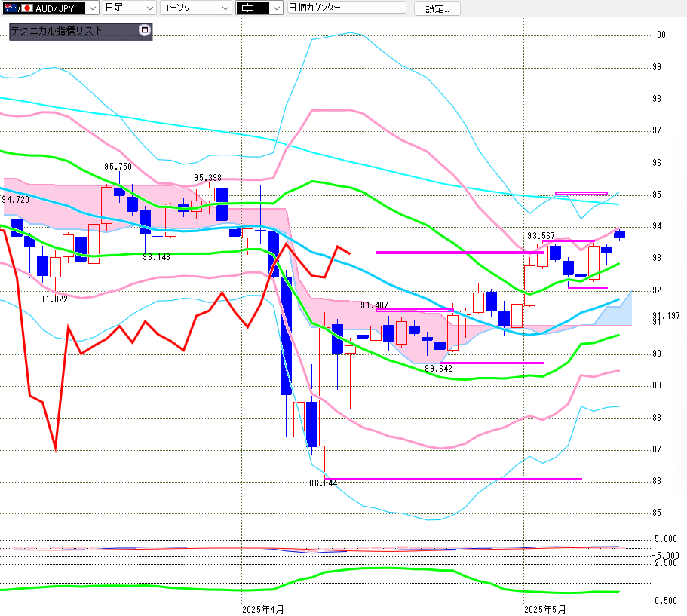Click the テクニカル指標リスト title bar
687x616 pixels.
click(x=81, y=32)
